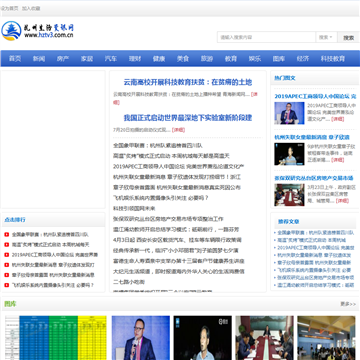Open the 二七路小吃街 article
Viewport: 360px width, 360px height.
tap(129, 282)
